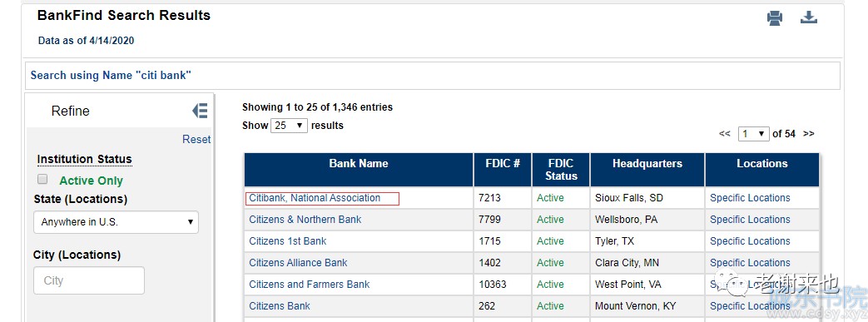Click the Showing 1 to 25 entries text
The height and width of the screenshot is (322, 868).
click(317, 107)
